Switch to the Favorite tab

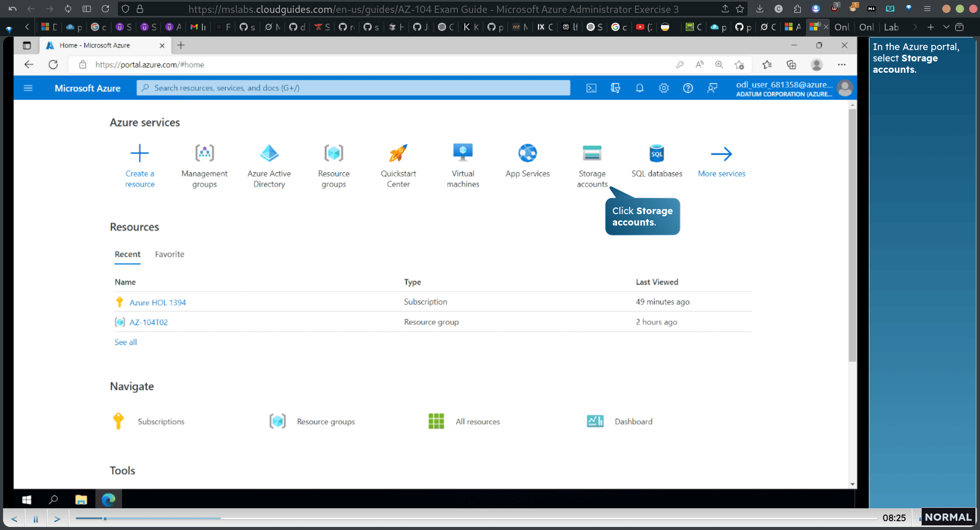tap(169, 254)
